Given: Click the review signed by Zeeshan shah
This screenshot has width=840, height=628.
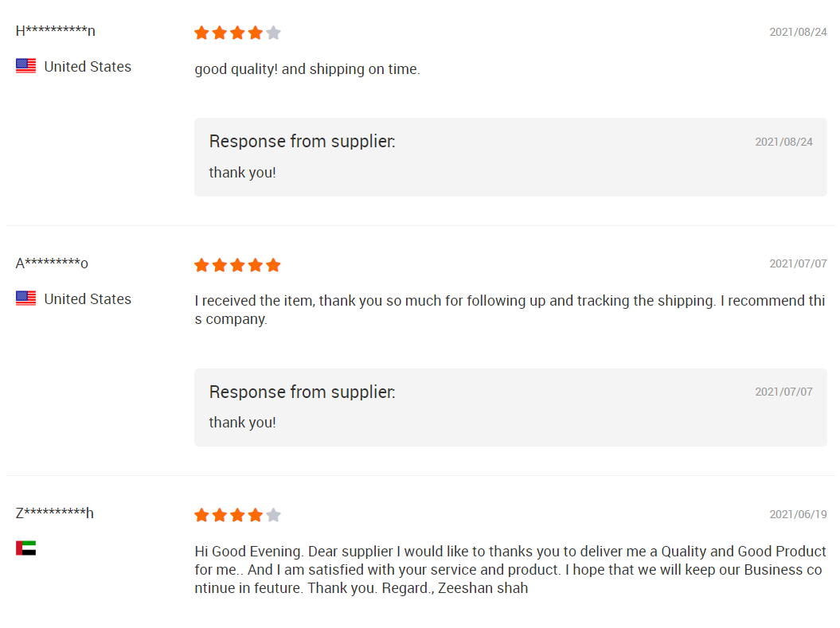Looking at the screenshot, I should 510,570.
